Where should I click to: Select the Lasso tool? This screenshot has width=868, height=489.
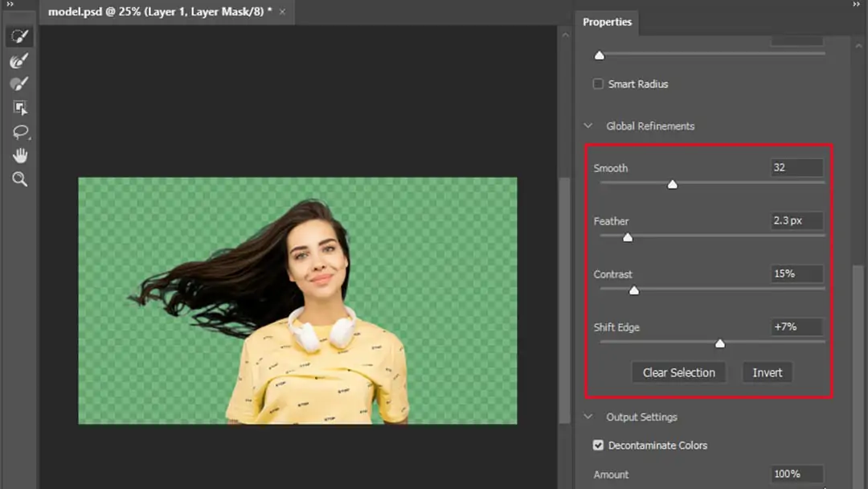(20, 132)
